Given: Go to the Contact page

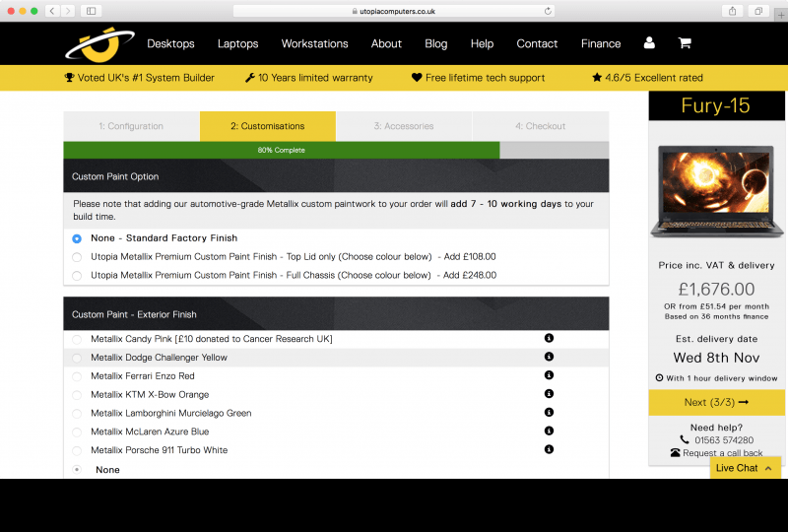Looking at the screenshot, I should [x=537, y=43].
